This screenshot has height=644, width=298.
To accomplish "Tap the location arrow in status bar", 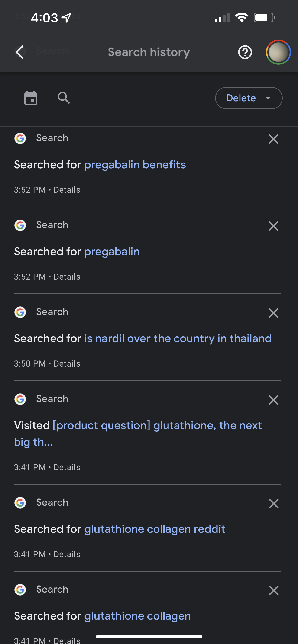I will click(67, 18).
